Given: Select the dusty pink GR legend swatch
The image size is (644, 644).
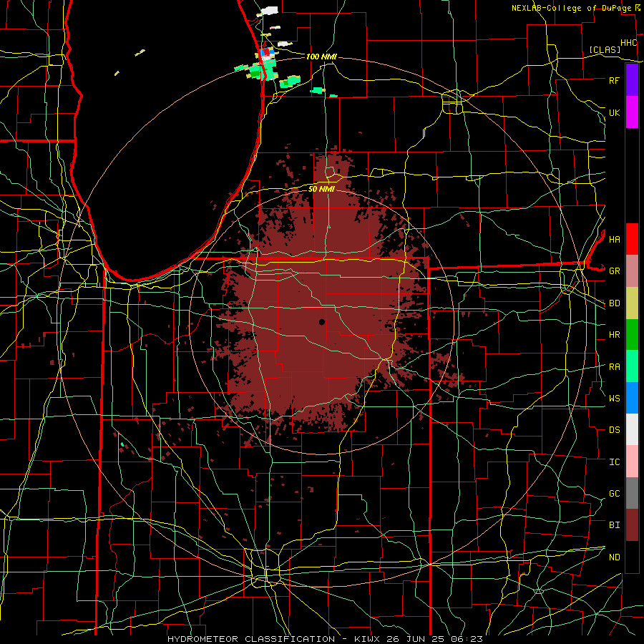Looking at the screenshot, I should 632,270.
